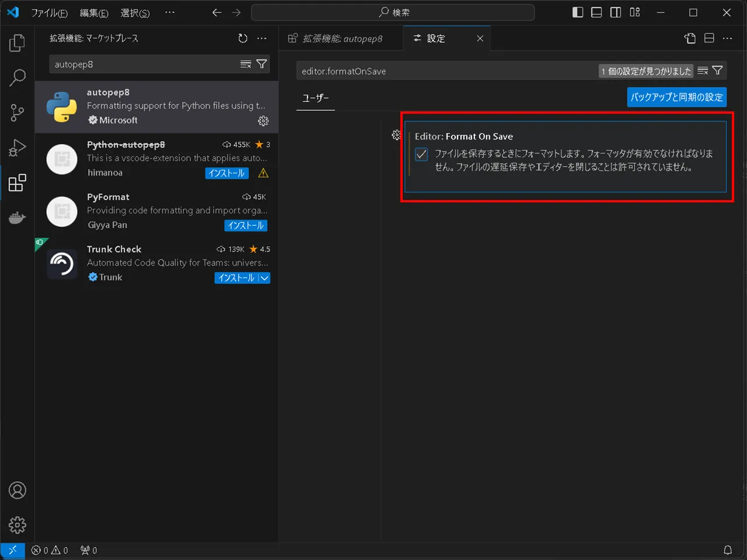The height and width of the screenshot is (560, 747).
Task: Filter settings with funnel icon
Action: tap(718, 71)
